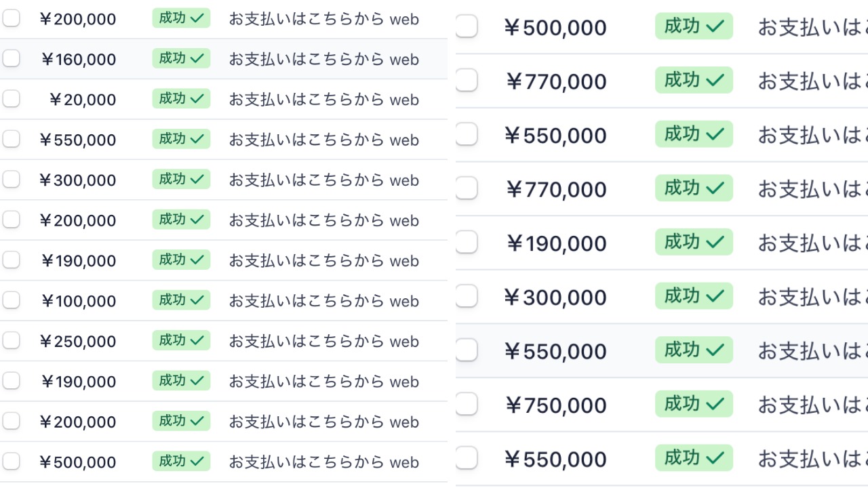The height and width of the screenshot is (488, 868).
Task: Click the 成功 badge on the ¥160,000 row
Action: 181,58
